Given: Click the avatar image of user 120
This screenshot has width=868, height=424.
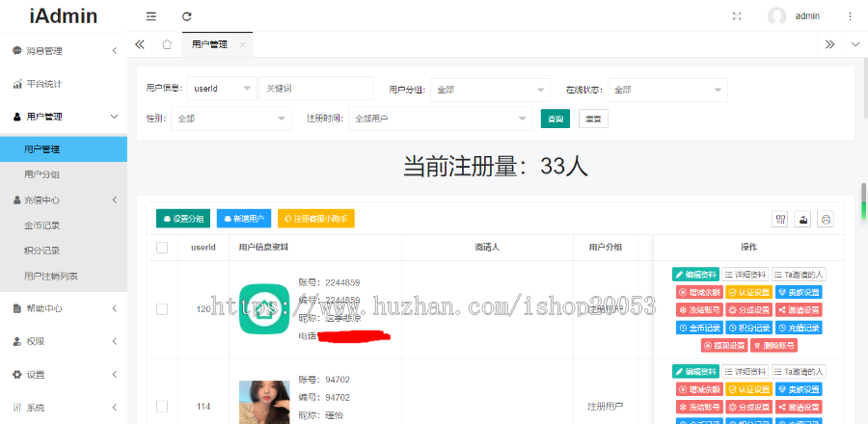Looking at the screenshot, I should click(264, 309).
